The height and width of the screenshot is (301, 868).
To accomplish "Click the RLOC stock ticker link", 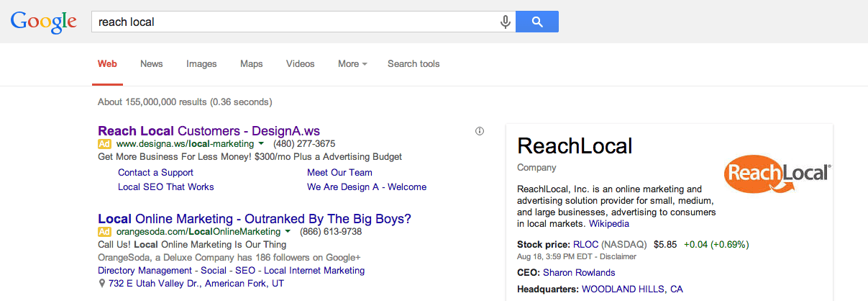I will tap(585, 244).
